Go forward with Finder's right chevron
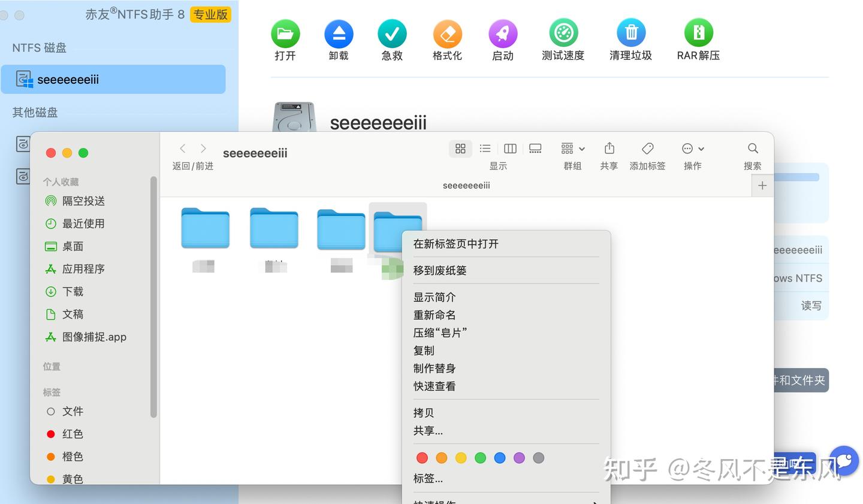Image resolution: width=863 pixels, height=504 pixels. pyautogui.click(x=203, y=148)
